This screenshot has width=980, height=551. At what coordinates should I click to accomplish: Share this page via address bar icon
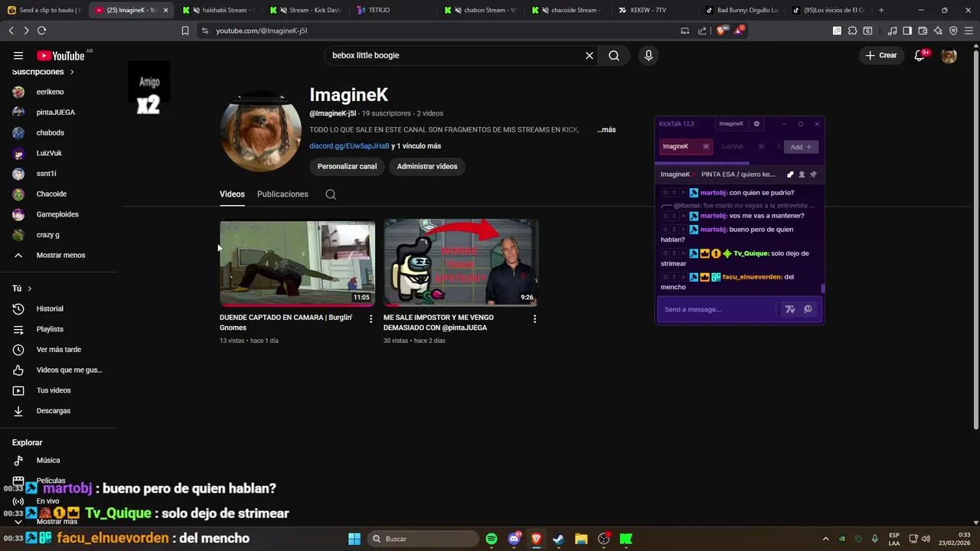pos(702,31)
